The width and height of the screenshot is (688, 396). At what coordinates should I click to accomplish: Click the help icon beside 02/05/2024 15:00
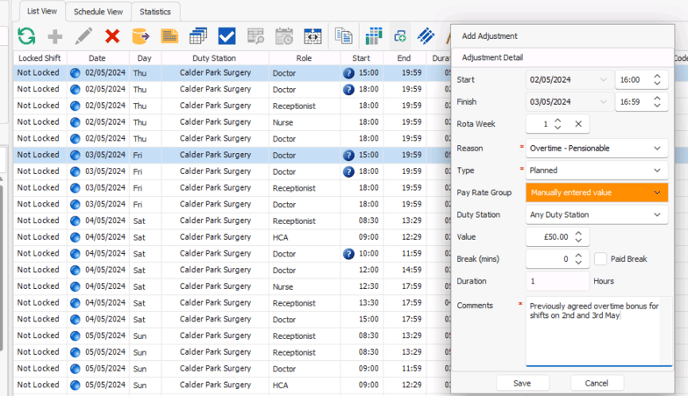[348, 73]
